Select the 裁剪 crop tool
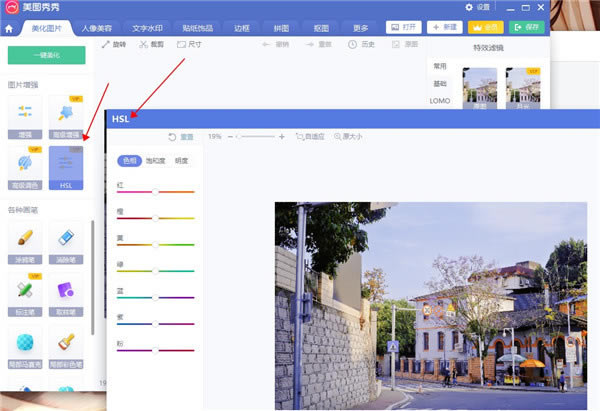Image resolution: width=600 pixels, height=411 pixels. click(152, 44)
